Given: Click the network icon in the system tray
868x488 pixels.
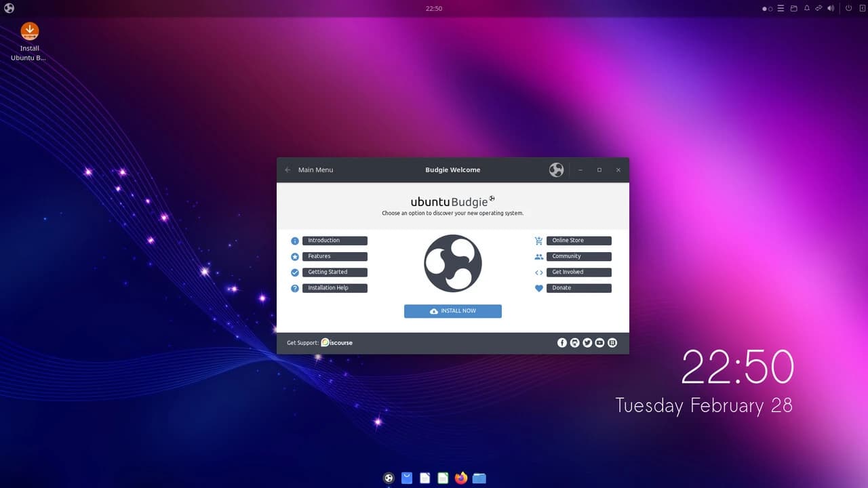Looking at the screenshot, I should [818, 8].
